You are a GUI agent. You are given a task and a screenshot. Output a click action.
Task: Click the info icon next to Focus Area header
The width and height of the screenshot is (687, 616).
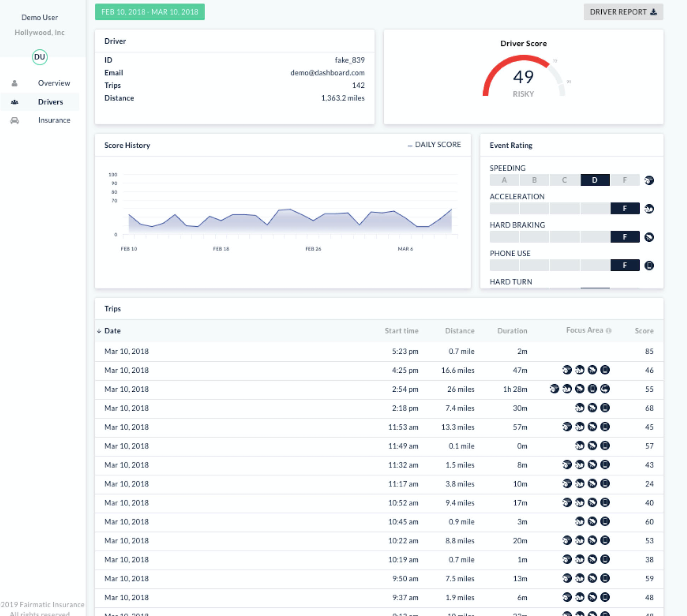click(608, 330)
